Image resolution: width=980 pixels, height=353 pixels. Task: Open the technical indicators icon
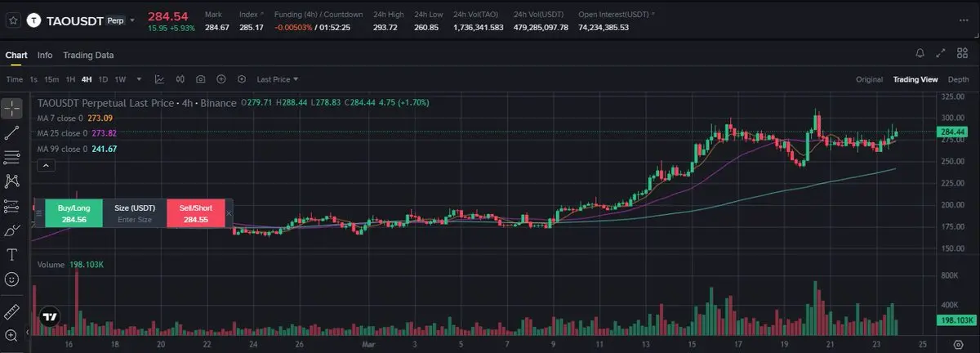tap(159, 79)
